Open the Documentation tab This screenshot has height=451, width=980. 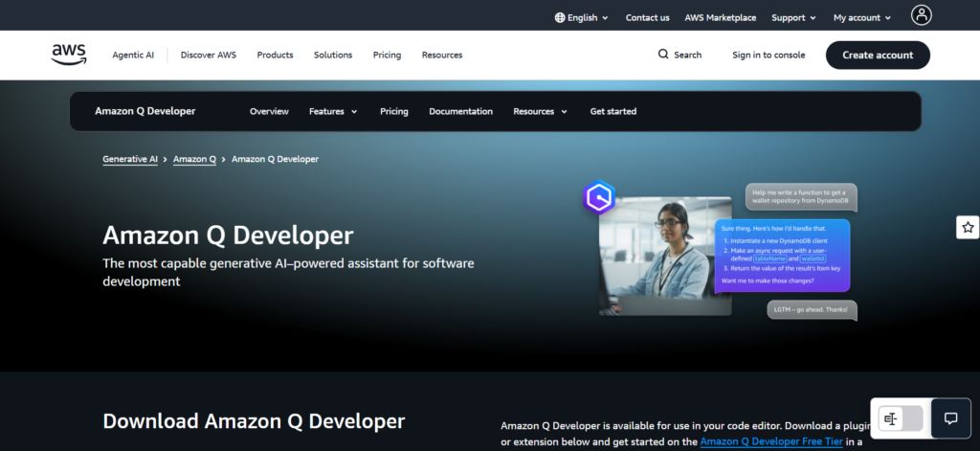tap(460, 111)
